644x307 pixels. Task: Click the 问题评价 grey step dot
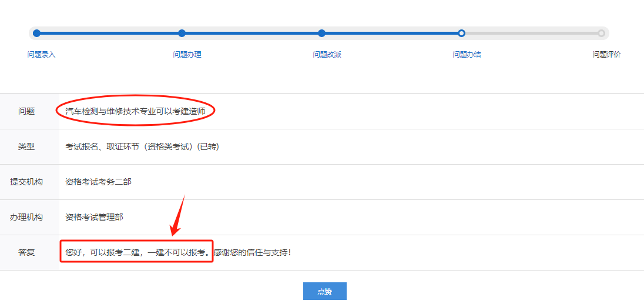point(601,34)
